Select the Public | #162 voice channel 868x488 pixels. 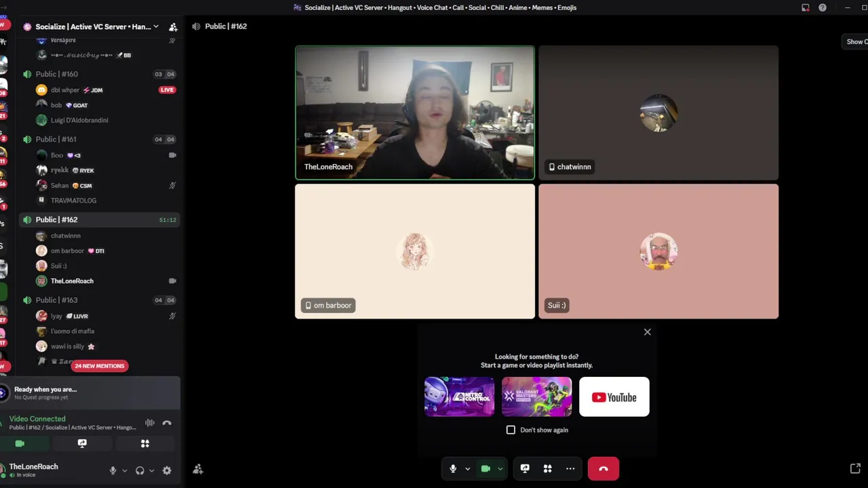pyautogui.click(x=99, y=220)
